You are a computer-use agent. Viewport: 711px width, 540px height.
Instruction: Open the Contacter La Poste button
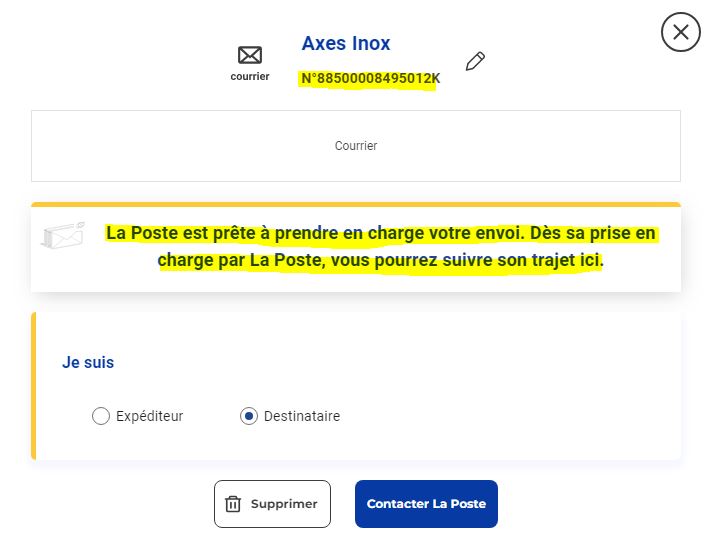click(x=426, y=504)
